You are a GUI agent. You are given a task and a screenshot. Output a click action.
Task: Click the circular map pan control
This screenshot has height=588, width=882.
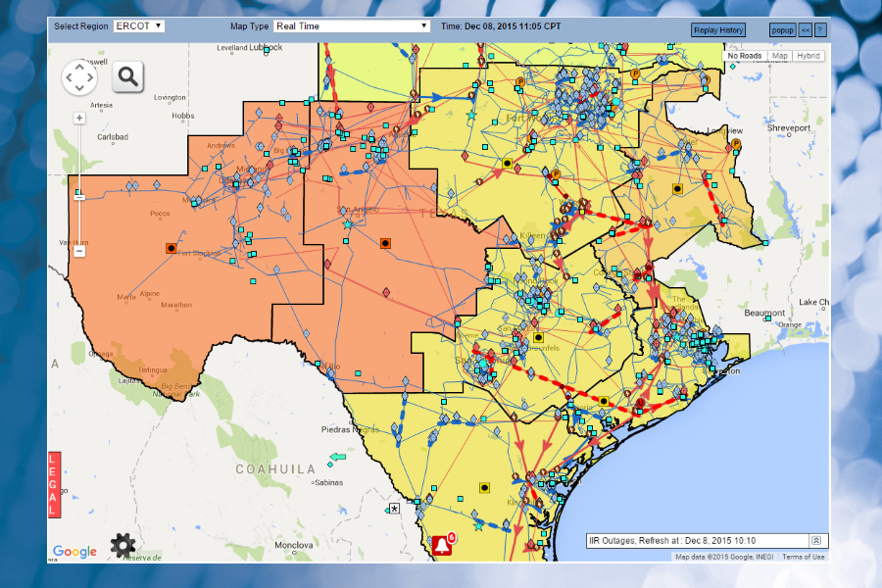click(79, 77)
